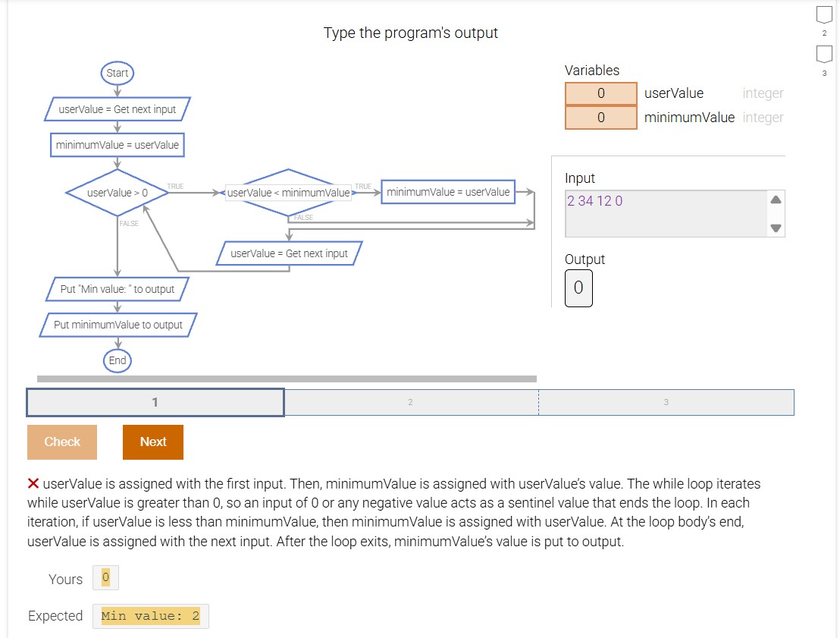
Task: Click the 'Type the program's output' title
Action: 410,33
